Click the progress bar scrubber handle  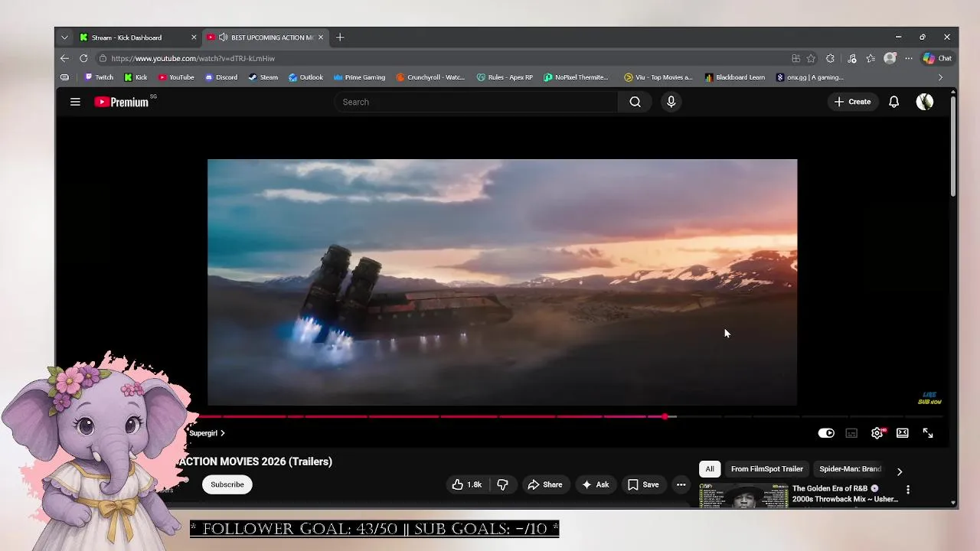pyautogui.click(x=665, y=416)
